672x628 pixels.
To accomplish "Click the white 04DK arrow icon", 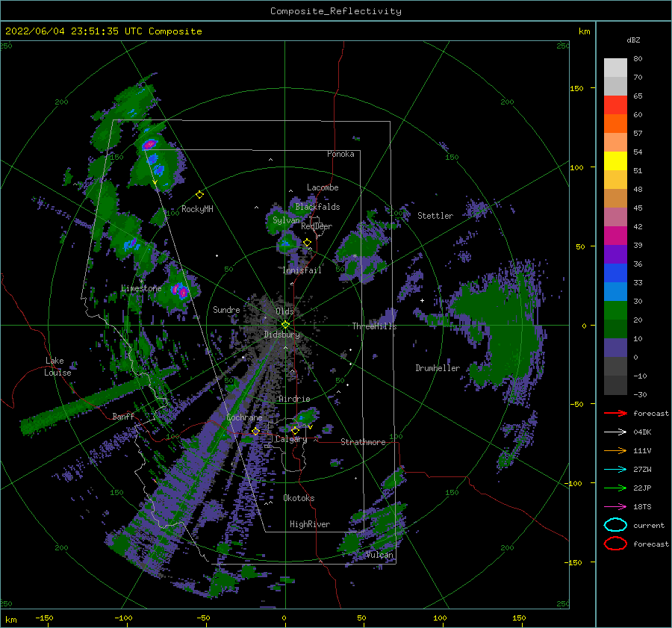I will [x=615, y=432].
